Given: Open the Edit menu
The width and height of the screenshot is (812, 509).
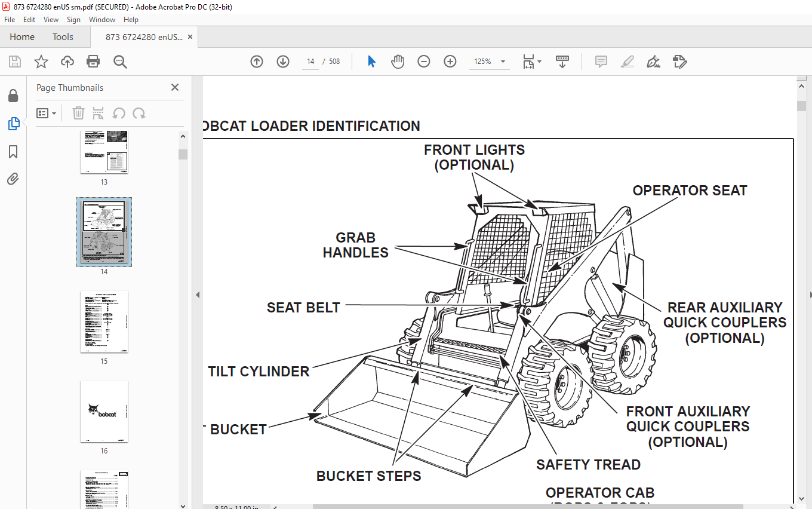Looking at the screenshot, I should coord(29,20).
